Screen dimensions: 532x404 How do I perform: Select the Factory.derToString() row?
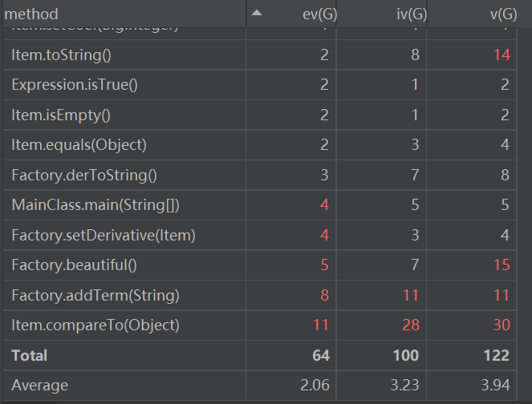point(84,176)
